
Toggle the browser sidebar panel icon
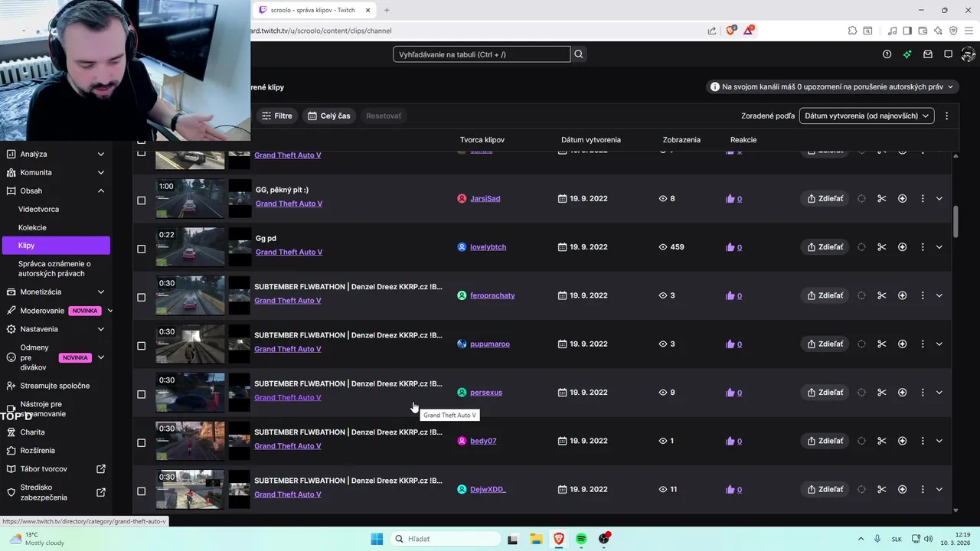coord(907,31)
